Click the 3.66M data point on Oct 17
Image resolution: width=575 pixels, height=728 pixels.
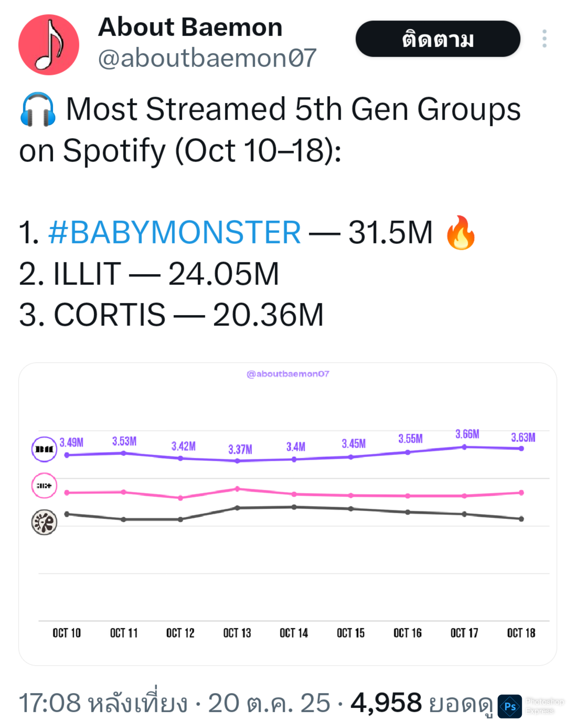point(464,447)
